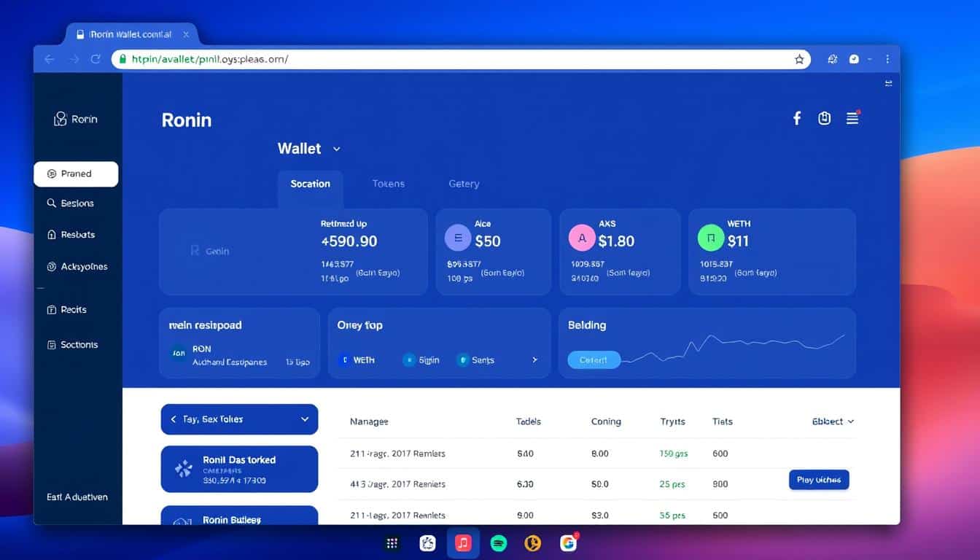Open Besions in the sidebar
980x560 pixels.
point(71,203)
